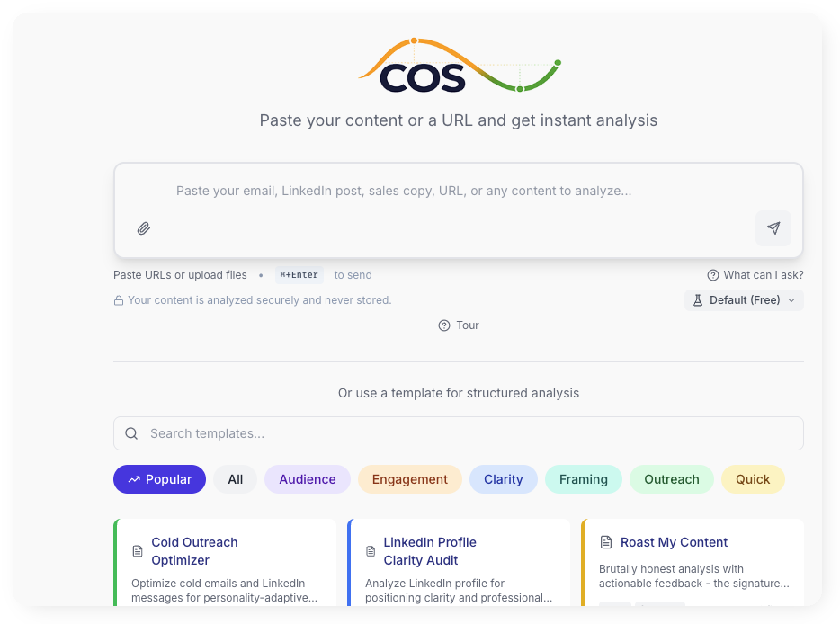This screenshot has height=624, width=840.
Task: Click inside the content paste textarea
Action: [x=459, y=191]
